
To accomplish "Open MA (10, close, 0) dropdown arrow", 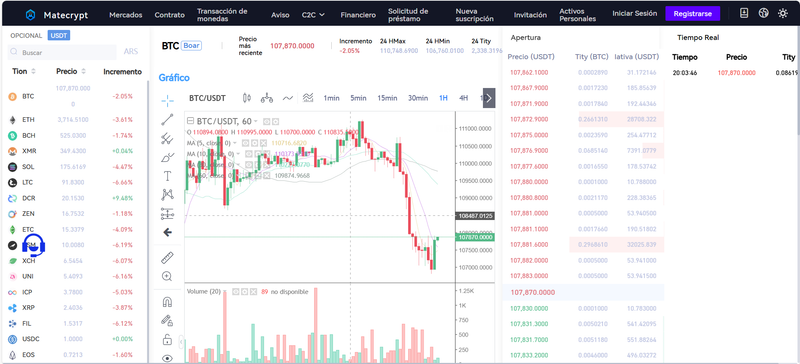I will pos(238,154).
